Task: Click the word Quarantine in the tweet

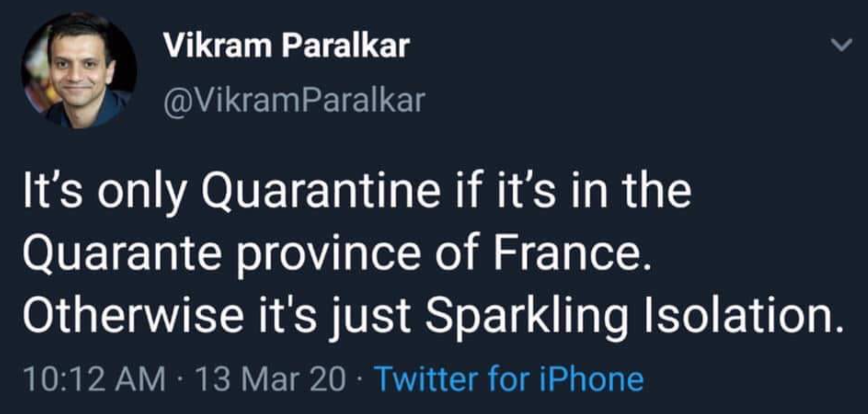Action: (x=320, y=191)
